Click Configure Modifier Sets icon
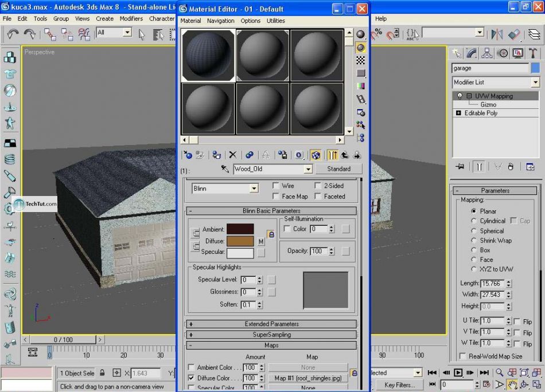545x392 pixels. click(x=530, y=167)
